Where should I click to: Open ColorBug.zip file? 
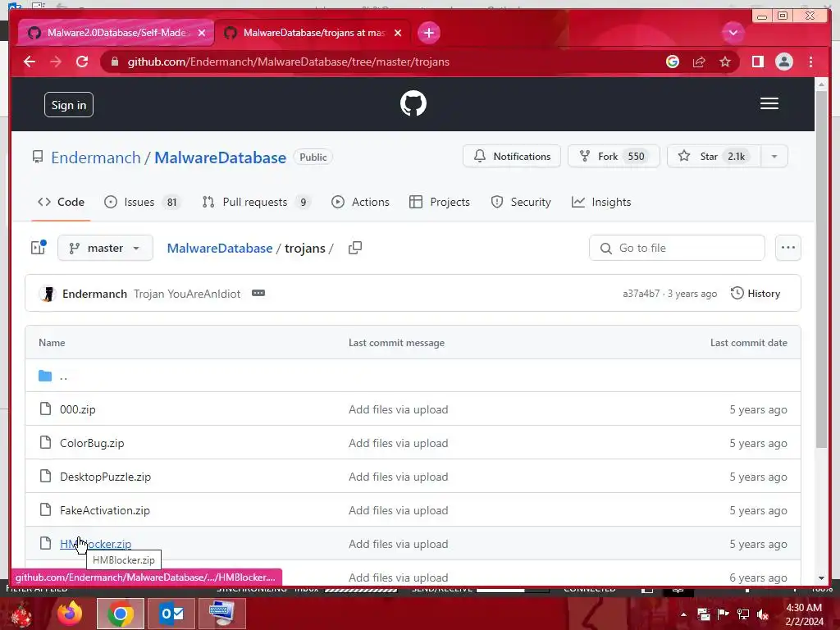tap(92, 443)
